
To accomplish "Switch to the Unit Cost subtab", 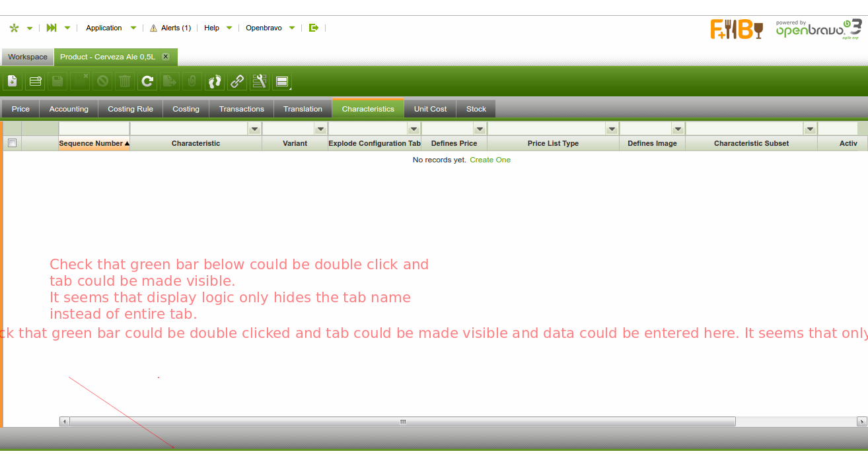I will (x=430, y=109).
